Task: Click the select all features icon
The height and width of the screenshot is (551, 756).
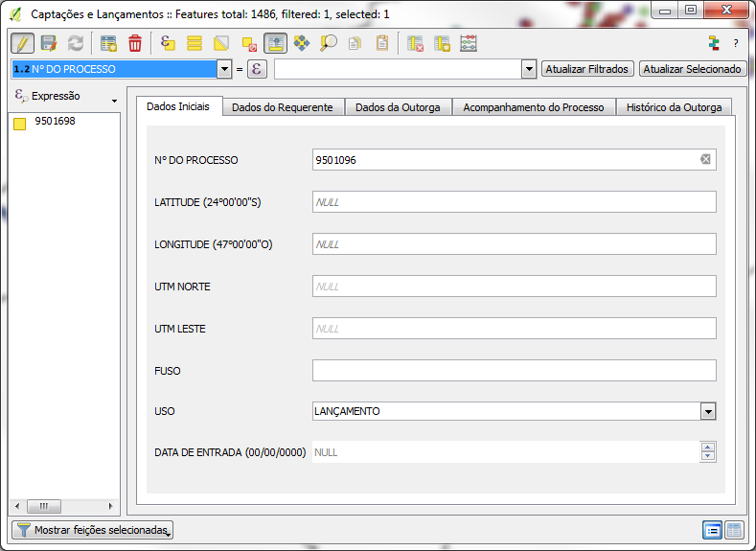Action: [x=195, y=43]
